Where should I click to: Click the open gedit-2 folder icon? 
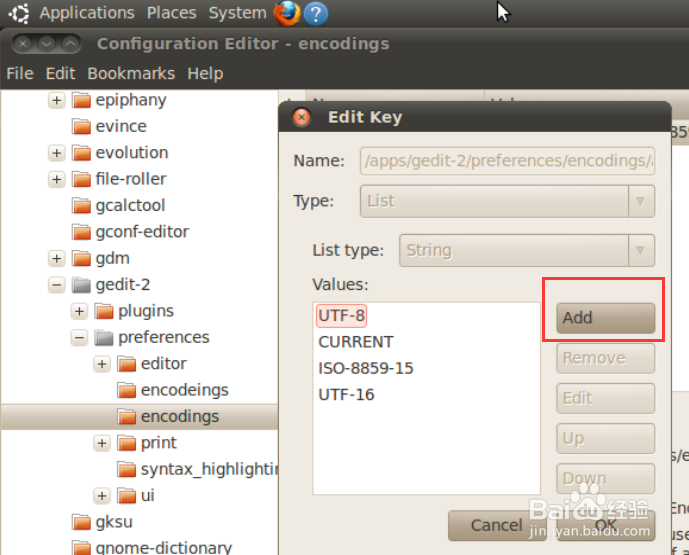pos(81,285)
